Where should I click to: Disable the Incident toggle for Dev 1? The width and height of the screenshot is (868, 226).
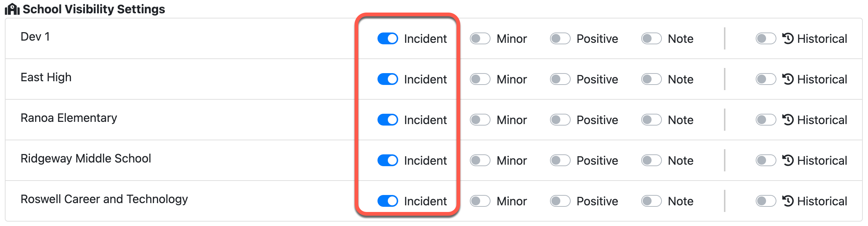pyautogui.click(x=387, y=38)
